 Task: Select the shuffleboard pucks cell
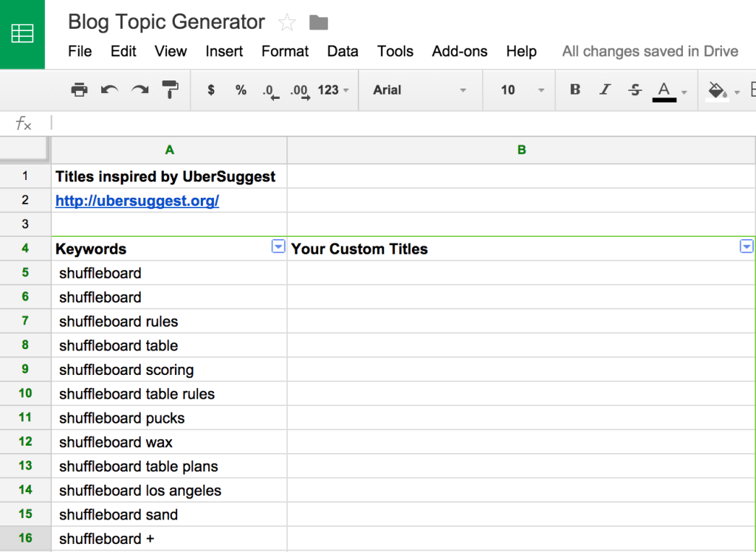[x=169, y=418]
